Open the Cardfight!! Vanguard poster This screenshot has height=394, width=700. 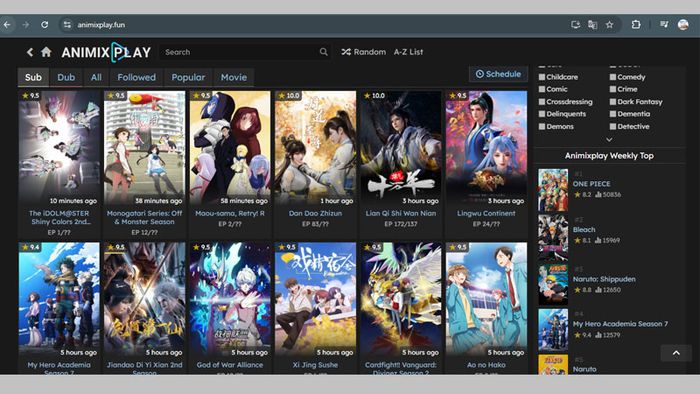(x=400, y=300)
